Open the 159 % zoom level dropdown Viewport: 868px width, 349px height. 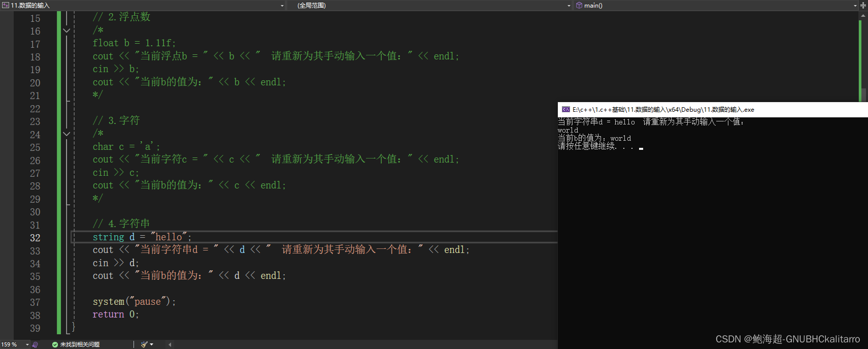click(x=27, y=344)
